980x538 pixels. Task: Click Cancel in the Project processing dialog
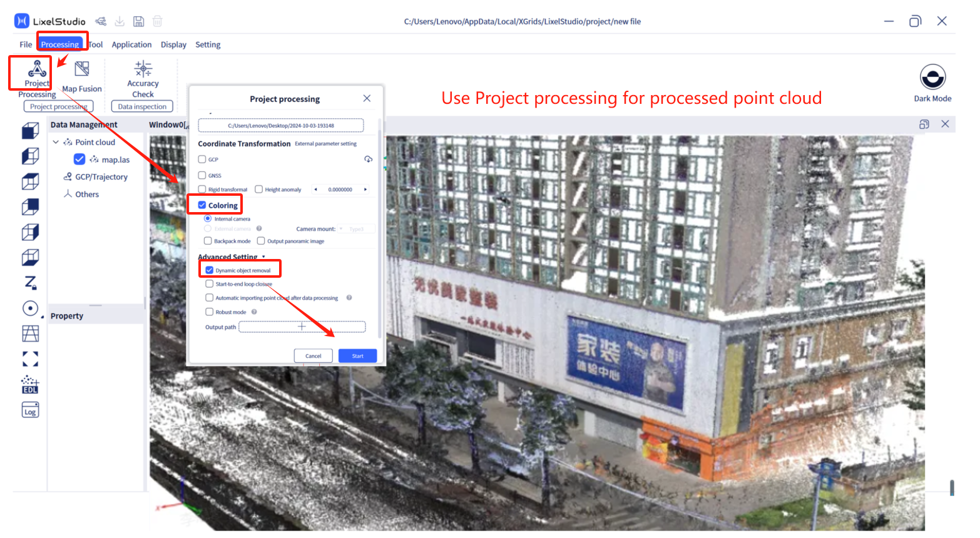[x=314, y=356]
